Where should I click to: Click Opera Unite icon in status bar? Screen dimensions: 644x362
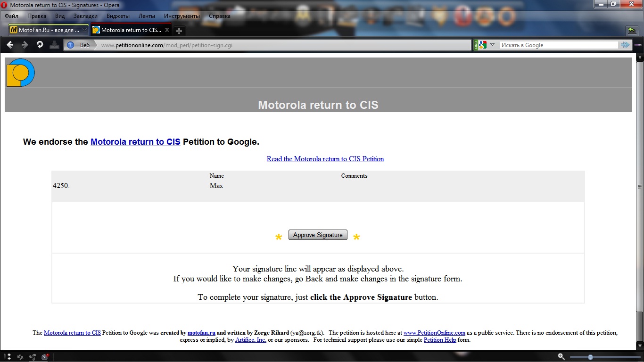point(33,357)
